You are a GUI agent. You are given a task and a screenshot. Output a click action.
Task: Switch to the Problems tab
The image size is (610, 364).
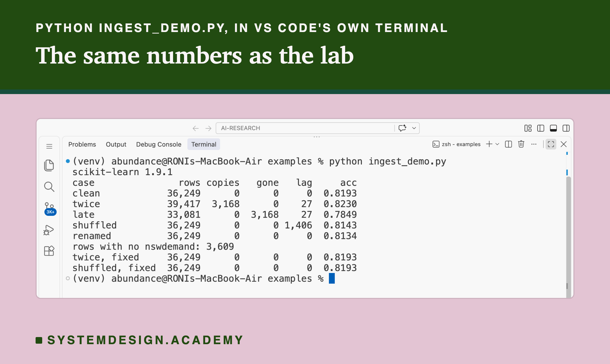tap(82, 144)
